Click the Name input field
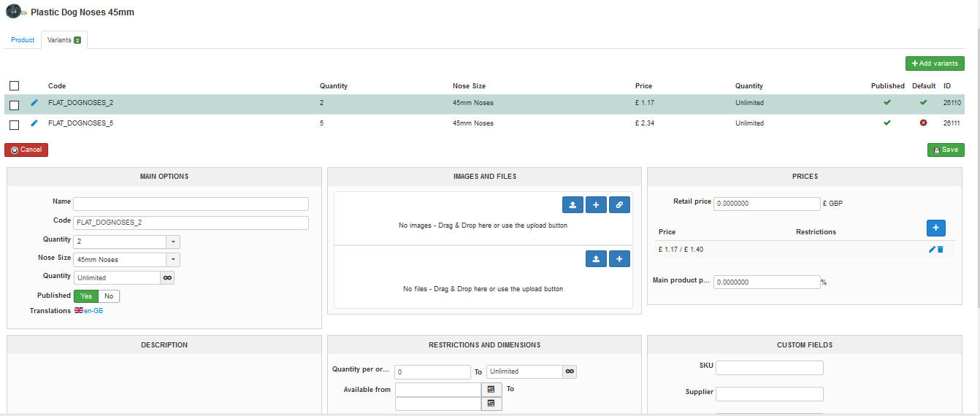 [191, 204]
